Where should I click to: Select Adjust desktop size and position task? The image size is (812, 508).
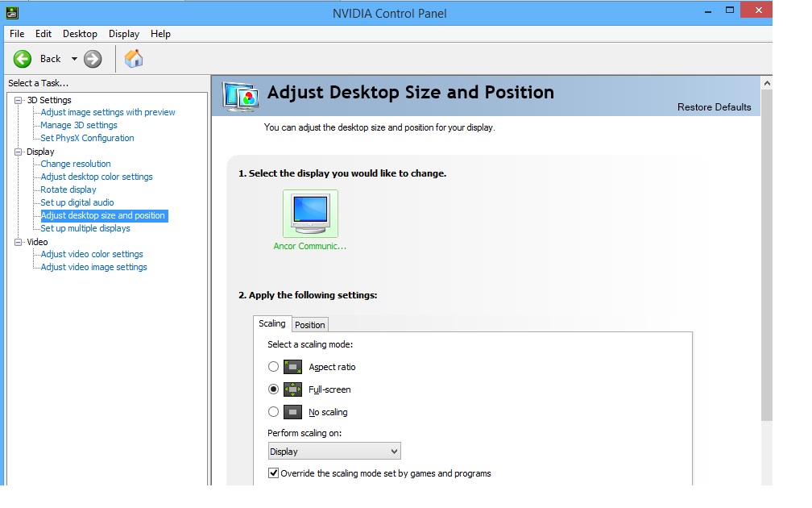[104, 215]
